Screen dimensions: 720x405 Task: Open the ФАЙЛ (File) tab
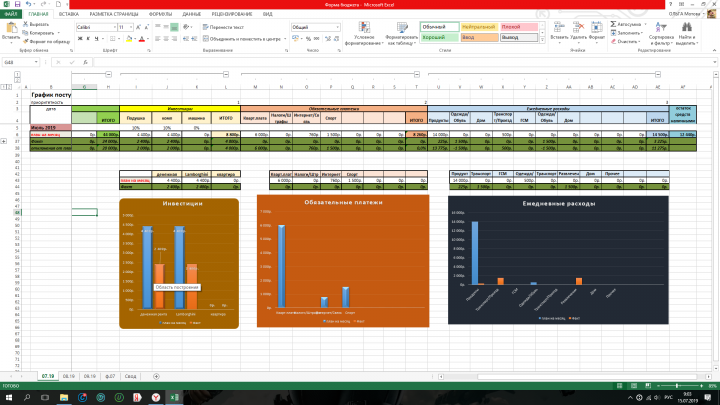pyautogui.click(x=11, y=14)
